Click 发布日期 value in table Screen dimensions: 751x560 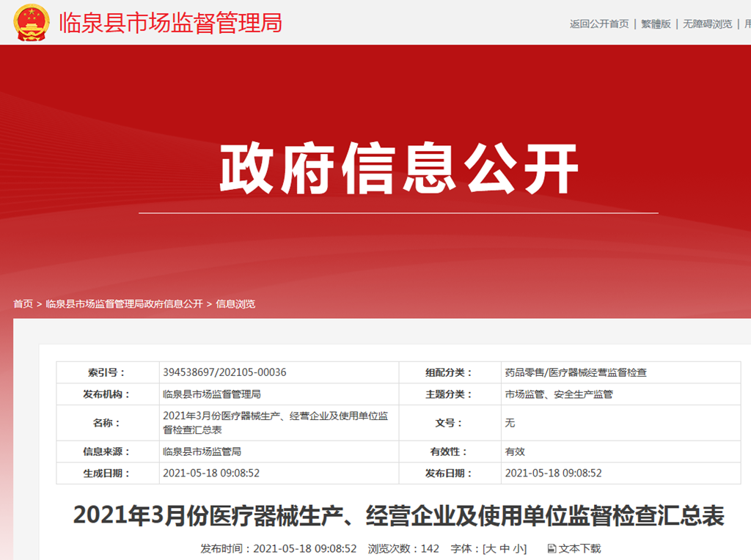tap(553, 473)
